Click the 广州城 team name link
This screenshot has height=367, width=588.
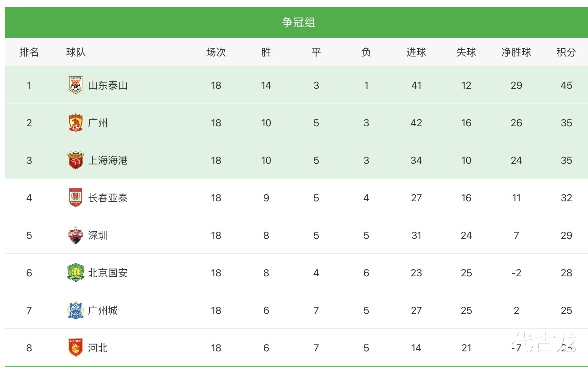coord(103,310)
